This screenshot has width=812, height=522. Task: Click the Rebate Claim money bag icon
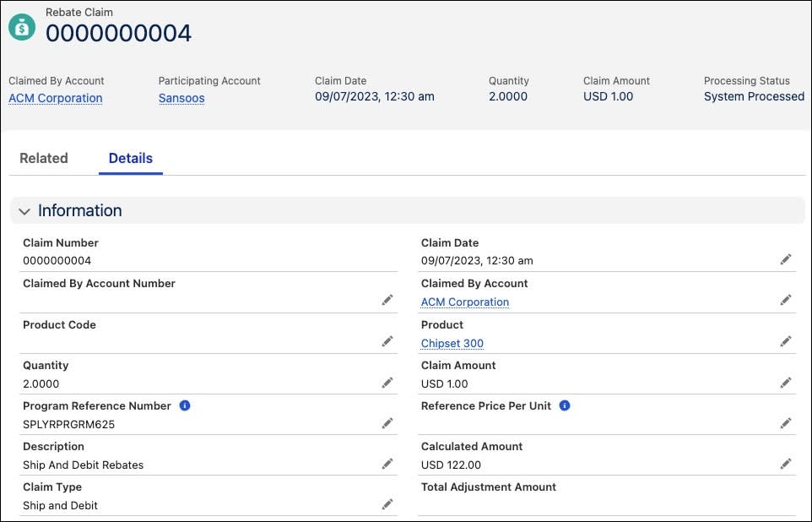[22, 27]
